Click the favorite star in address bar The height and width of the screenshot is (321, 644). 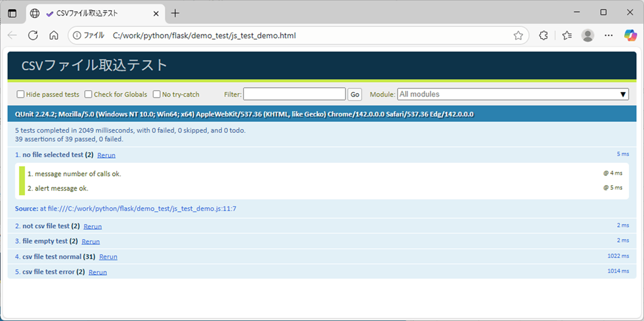click(x=518, y=35)
